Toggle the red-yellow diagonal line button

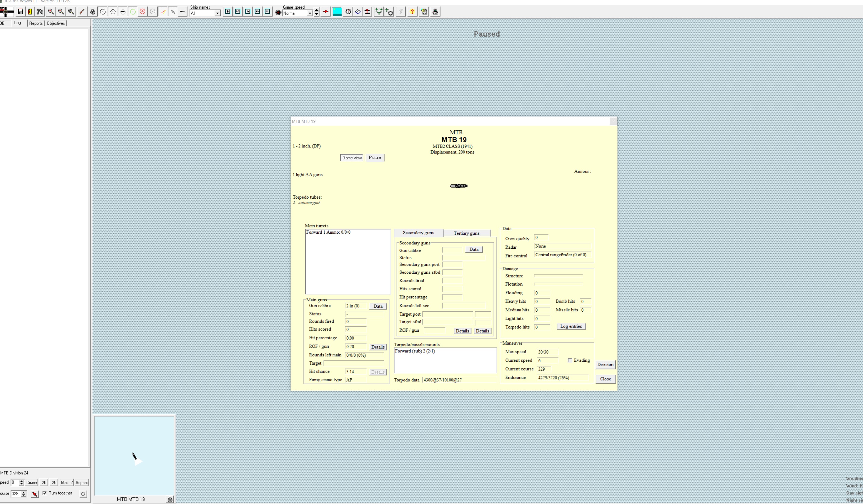coord(163,12)
